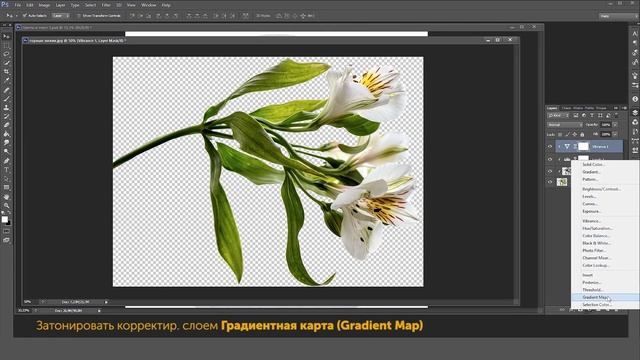This screenshot has height=360, width=640.
Task: Toggle visibility of bottom image layer
Action: (550, 182)
